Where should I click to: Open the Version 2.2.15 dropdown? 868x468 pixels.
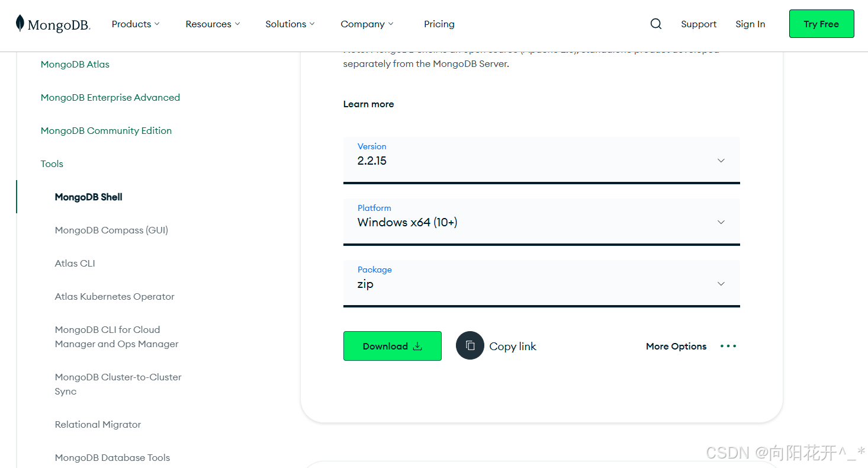tap(541, 160)
